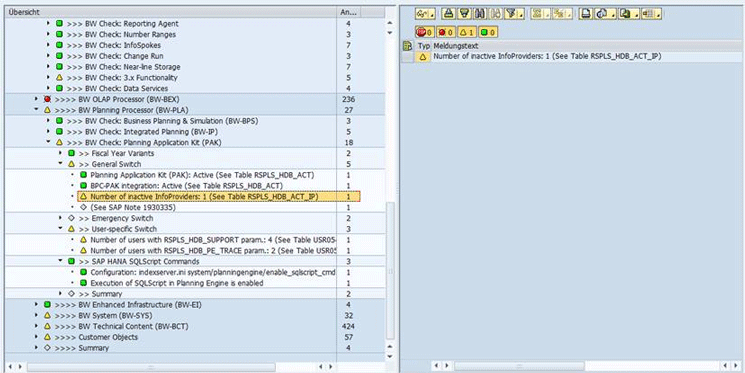Screen dimensions: 745x373
Task: Collapse Planning Application Kit (PAK) node
Action: pyautogui.click(x=48, y=143)
